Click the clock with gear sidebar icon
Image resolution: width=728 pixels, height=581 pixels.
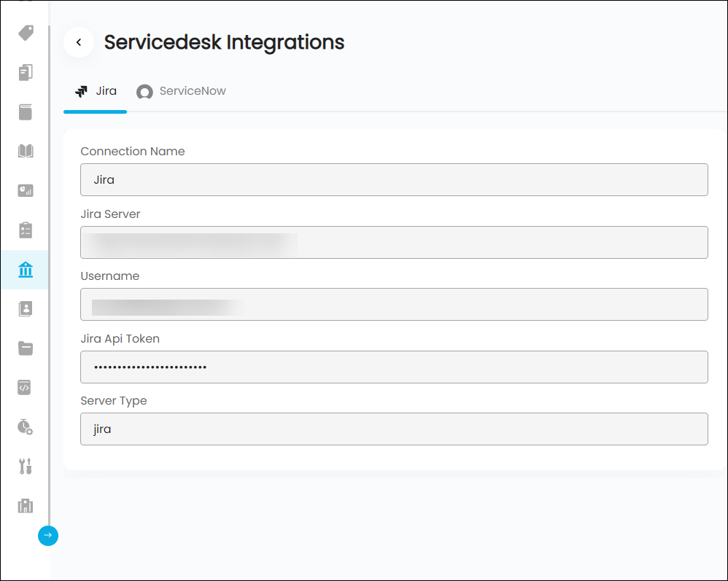pyautogui.click(x=25, y=427)
